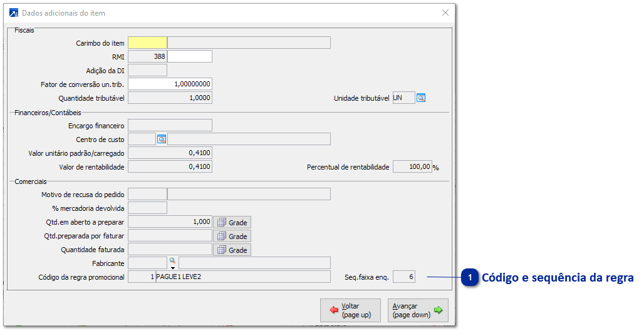Click the Percentual de rentabilidade field
The image size is (644, 336).
(412, 166)
